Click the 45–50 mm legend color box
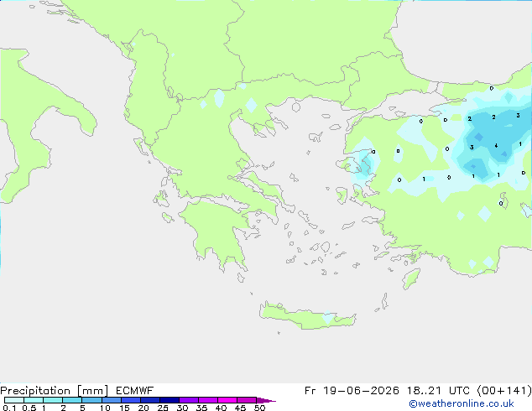532x411 pixels. pos(247,400)
